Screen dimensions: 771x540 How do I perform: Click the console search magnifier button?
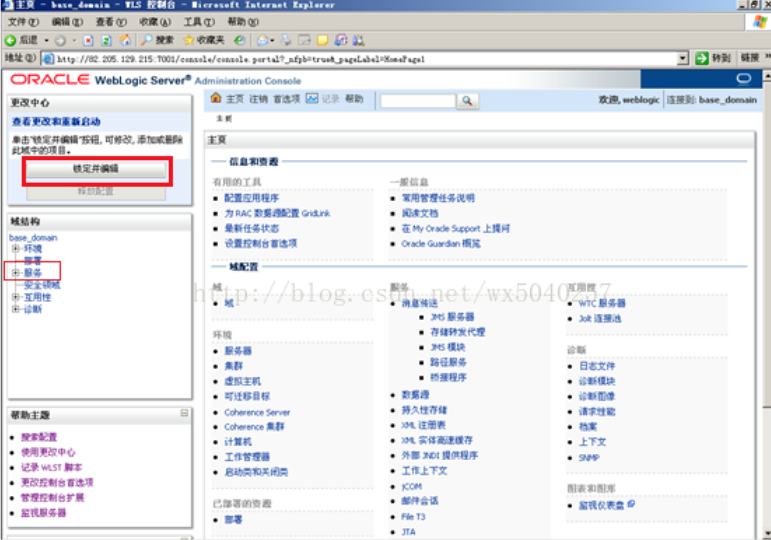467,101
